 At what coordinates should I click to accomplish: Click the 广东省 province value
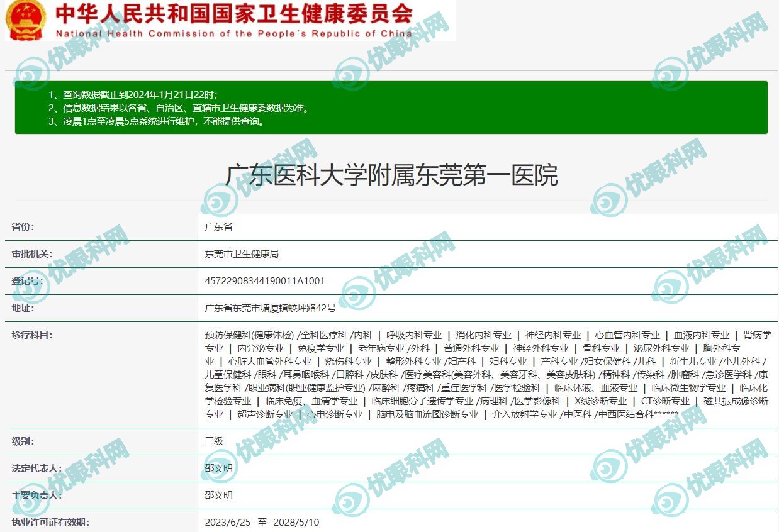click(x=218, y=227)
